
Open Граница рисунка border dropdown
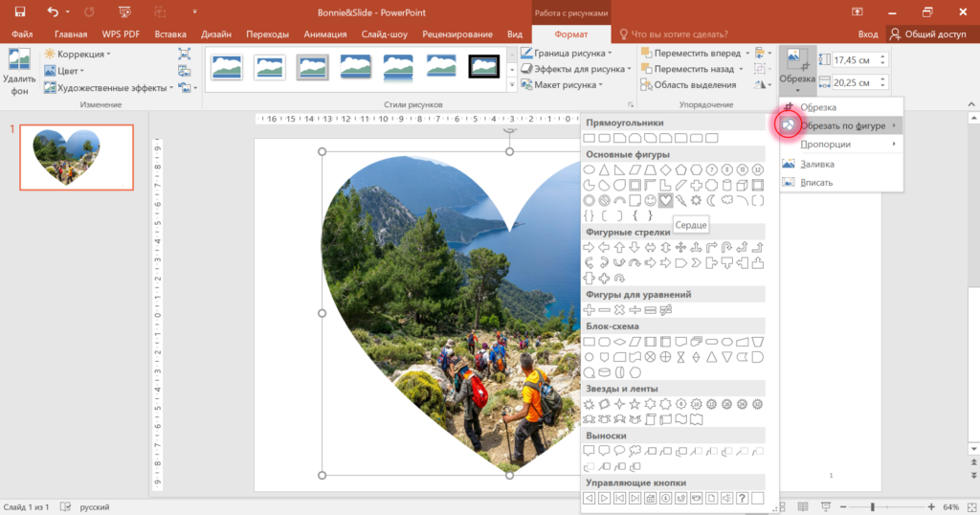coord(567,53)
